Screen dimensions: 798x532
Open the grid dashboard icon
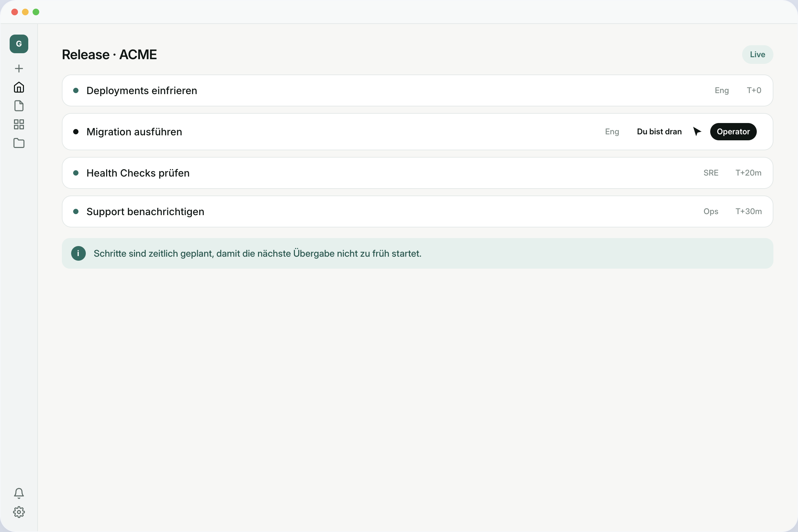coord(19,124)
